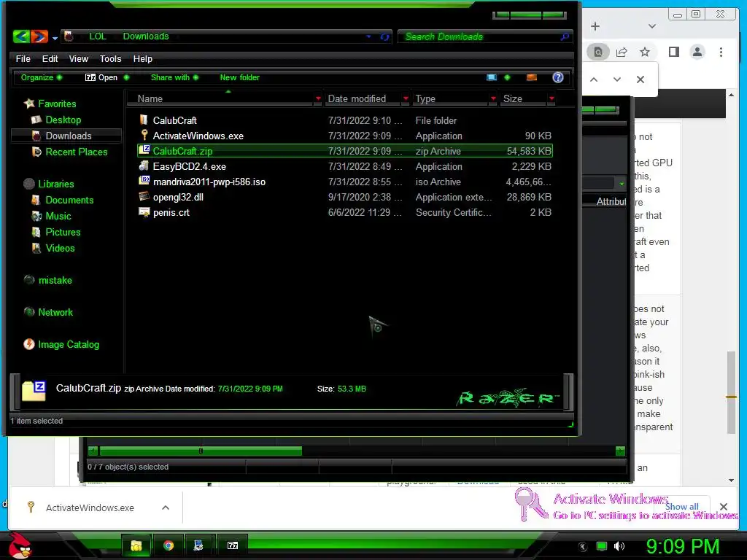Click the blue Help question icon
The width and height of the screenshot is (747, 560).
click(x=558, y=77)
